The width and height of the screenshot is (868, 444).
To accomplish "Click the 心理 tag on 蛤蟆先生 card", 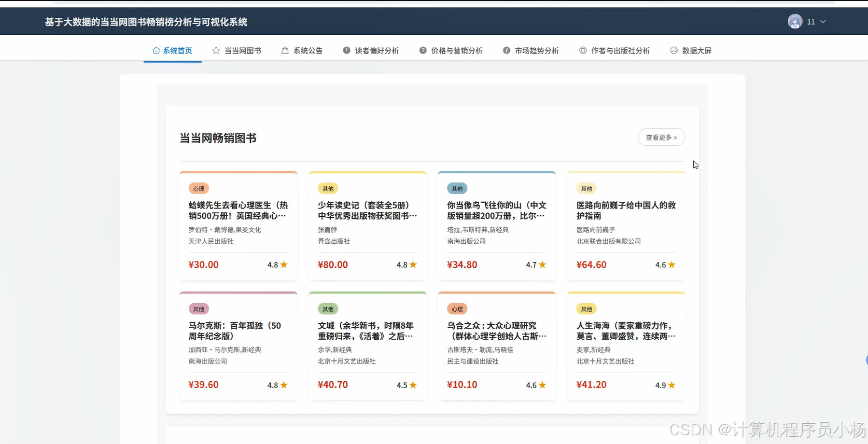I will click(199, 188).
